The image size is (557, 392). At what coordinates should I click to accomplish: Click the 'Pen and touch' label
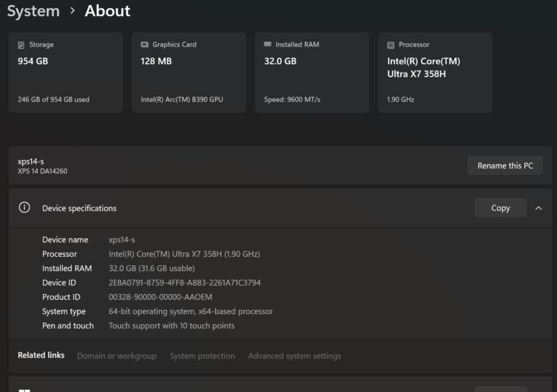point(68,326)
